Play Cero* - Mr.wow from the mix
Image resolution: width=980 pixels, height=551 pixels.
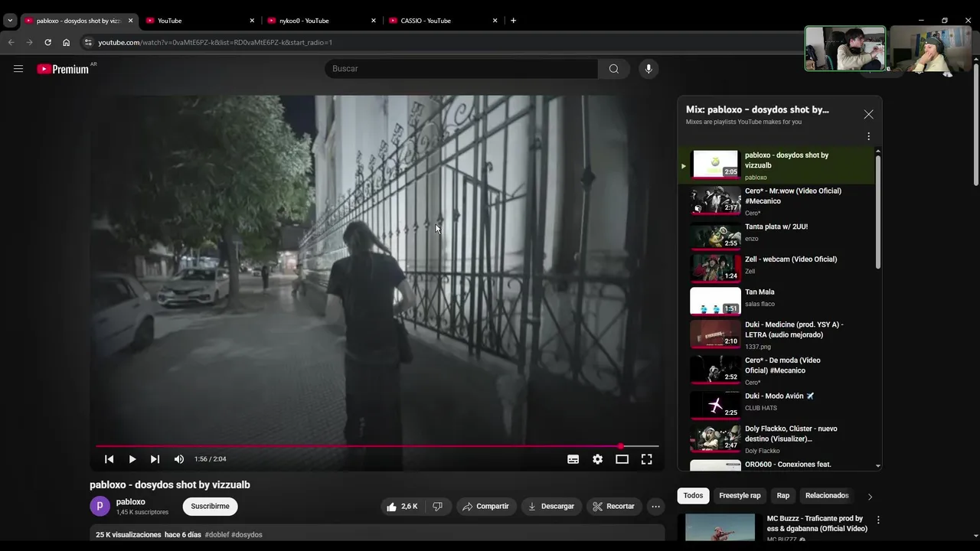click(777, 201)
